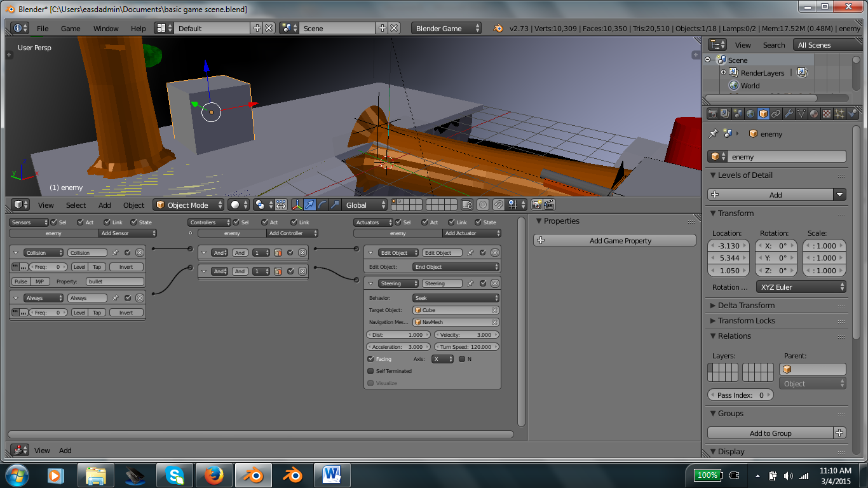Viewport: 868px width, 488px height.
Task: Click the Levels of Detail Add button
Action: (770, 195)
